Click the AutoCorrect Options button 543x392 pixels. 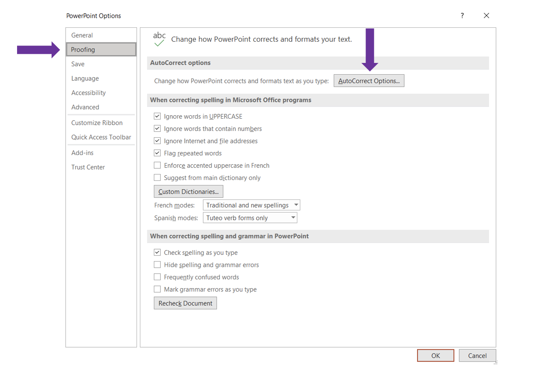[x=369, y=81]
